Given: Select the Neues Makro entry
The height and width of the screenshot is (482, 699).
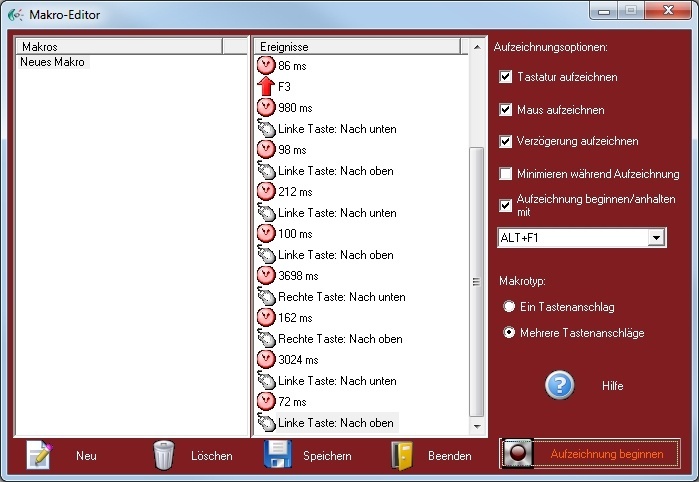Looking at the screenshot, I should coord(53,62).
